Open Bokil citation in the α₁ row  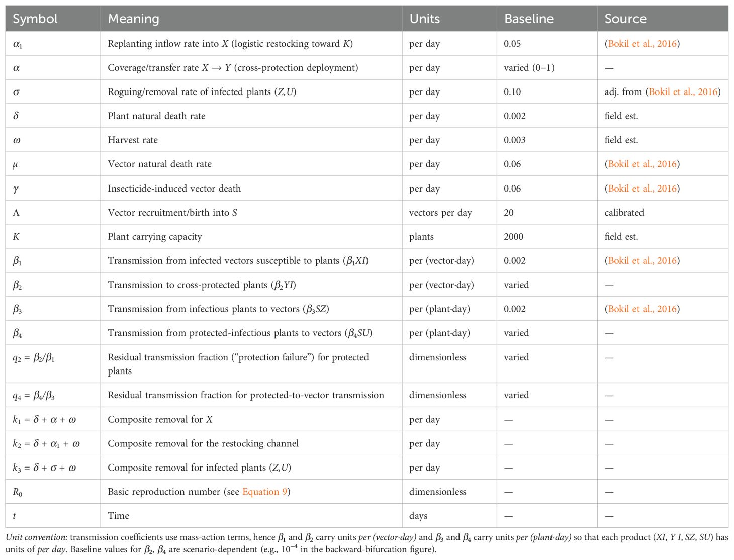pyautogui.click(x=642, y=44)
